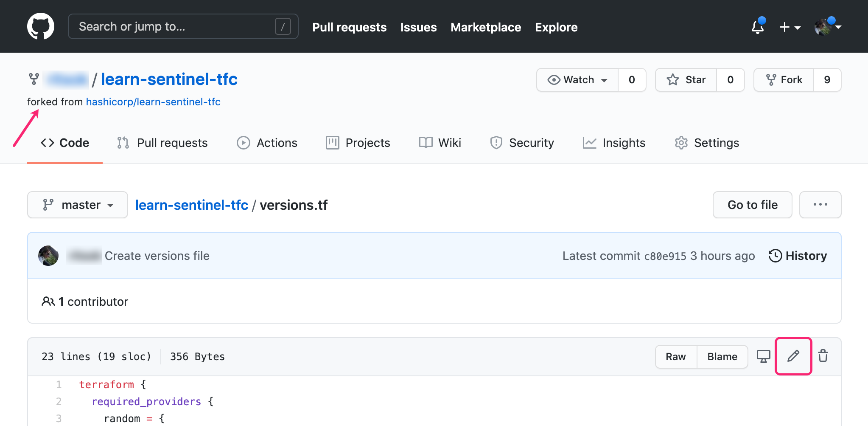Screen dimensions: 868x426
Task: Open display settings via the monitor icon
Action: coord(763,356)
